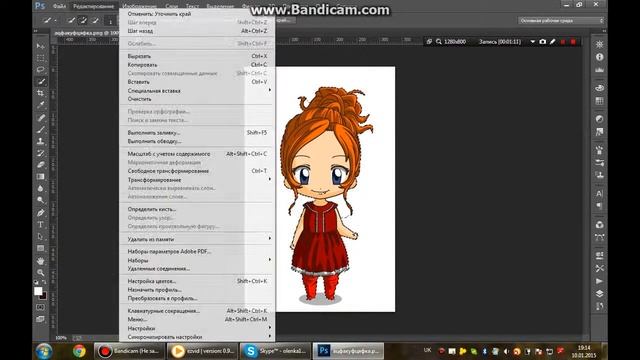
Task: Click the Windows Start button
Action: click(44, 351)
